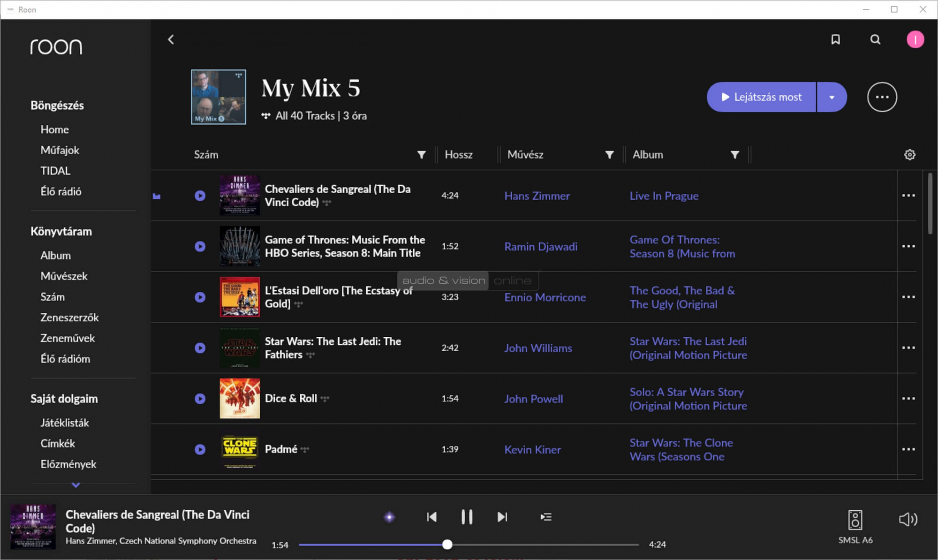Pause playback
The height and width of the screenshot is (560, 938).
(467, 517)
